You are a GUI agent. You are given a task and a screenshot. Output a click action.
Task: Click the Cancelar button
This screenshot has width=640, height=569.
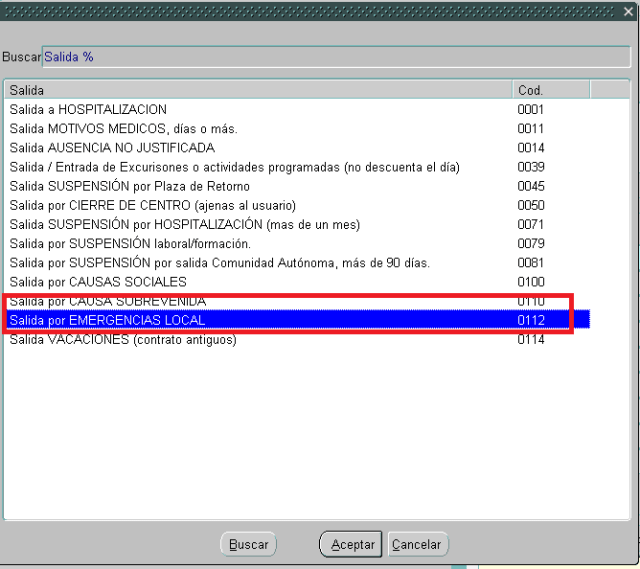[x=416, y=544]
